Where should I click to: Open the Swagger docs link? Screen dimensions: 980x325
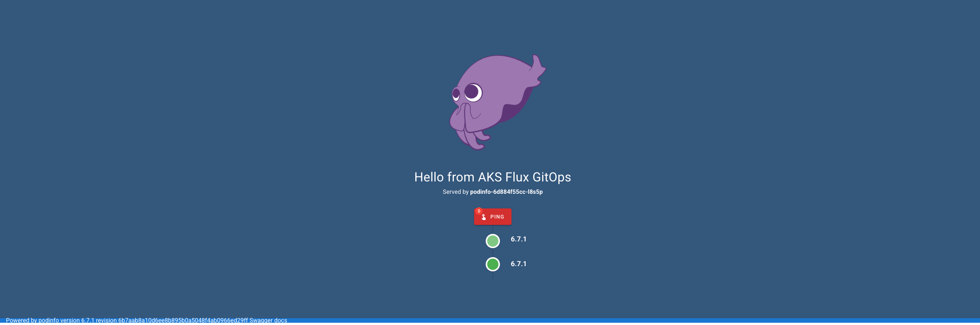coord(268,321)
